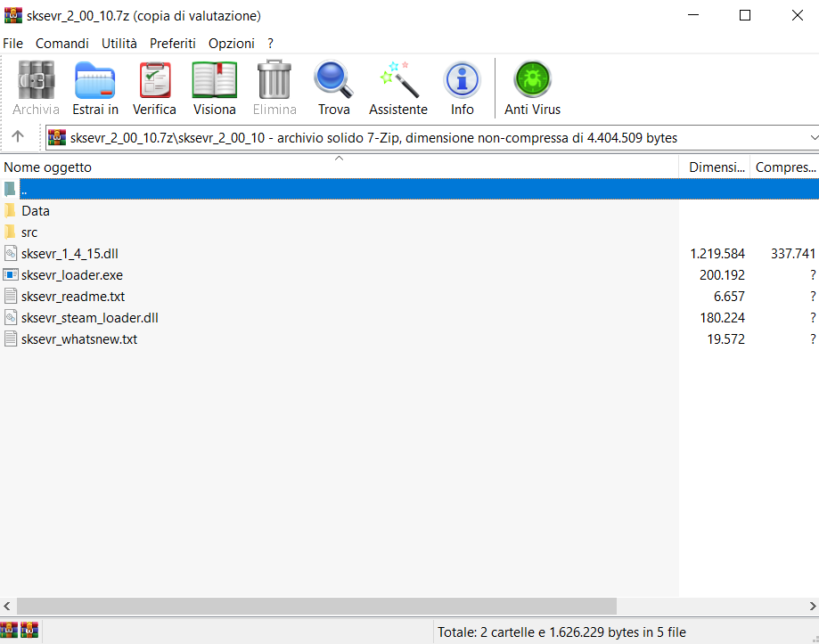Screen dimensions: 819x644
Task: Start the Anti Virus scan
Action: [533, 79]
